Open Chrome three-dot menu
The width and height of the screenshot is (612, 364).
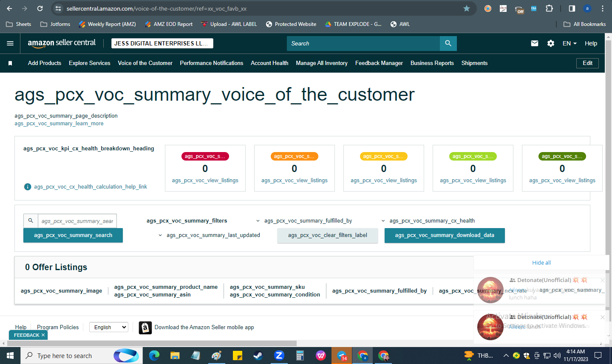pyautogui.click(x=603, y=8)
